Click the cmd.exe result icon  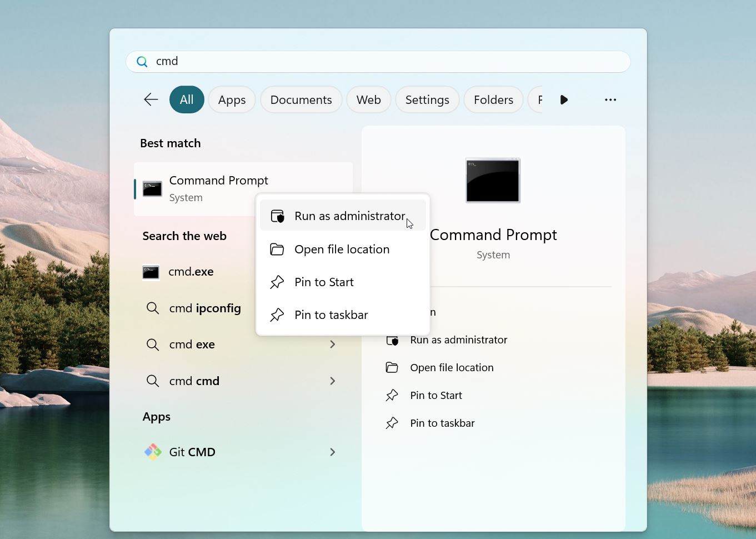[x=151, y=272]
